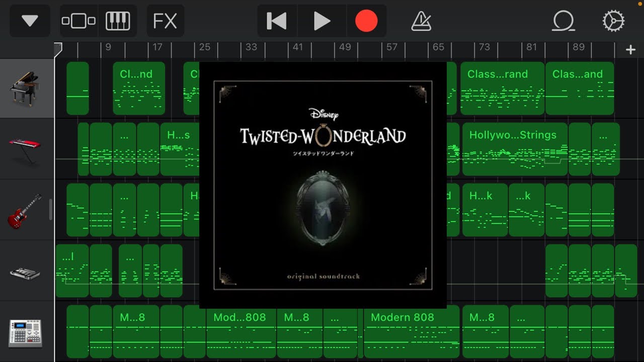Select the 'Clas...and' piano region
The image size is (644, 362).
tap(580, 88)
